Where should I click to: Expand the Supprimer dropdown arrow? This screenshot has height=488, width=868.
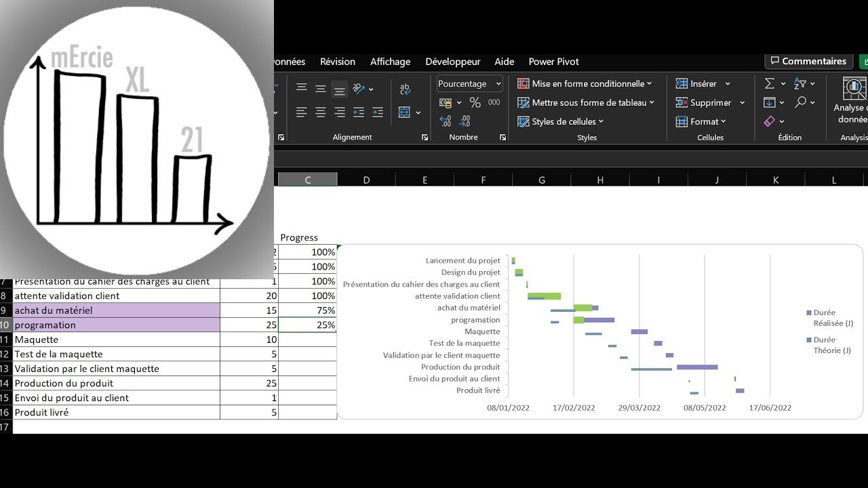click(x=742, y=103)
